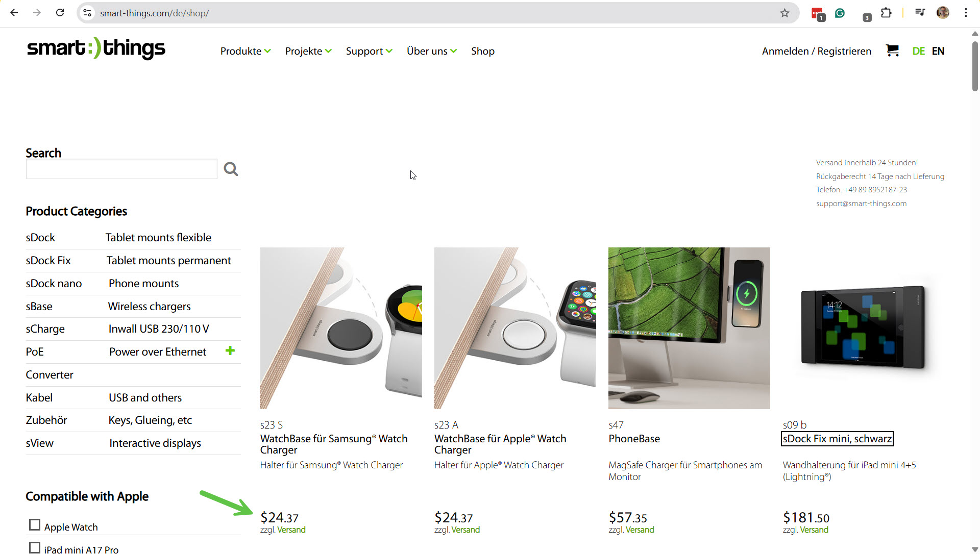
Task: Open the red extension icon with badge 1
Action: tap(818, 14)
